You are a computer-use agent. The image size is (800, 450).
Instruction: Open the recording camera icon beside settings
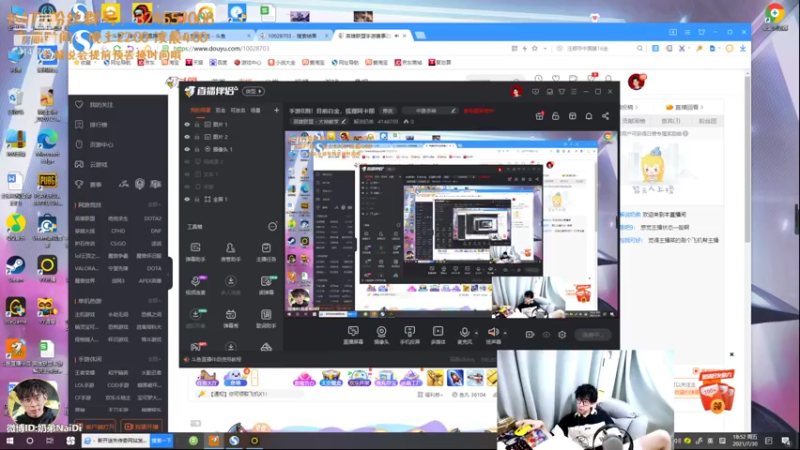[530, 335]
